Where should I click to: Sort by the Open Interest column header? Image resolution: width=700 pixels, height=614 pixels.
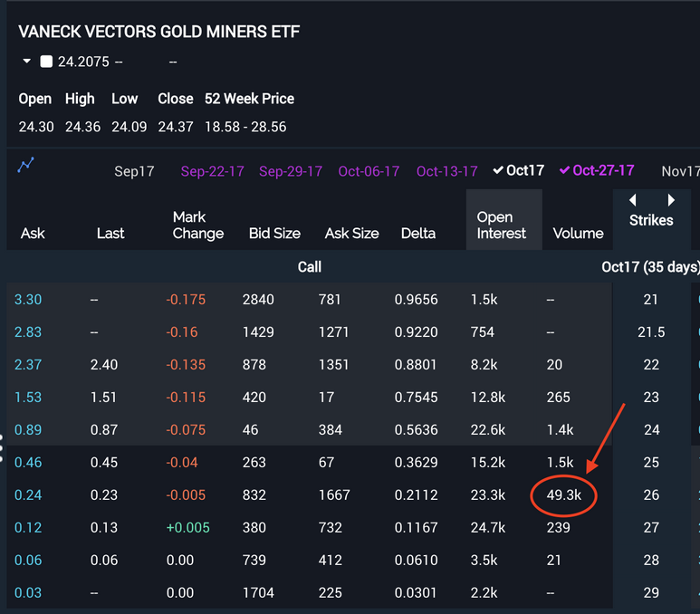[501, 225]
